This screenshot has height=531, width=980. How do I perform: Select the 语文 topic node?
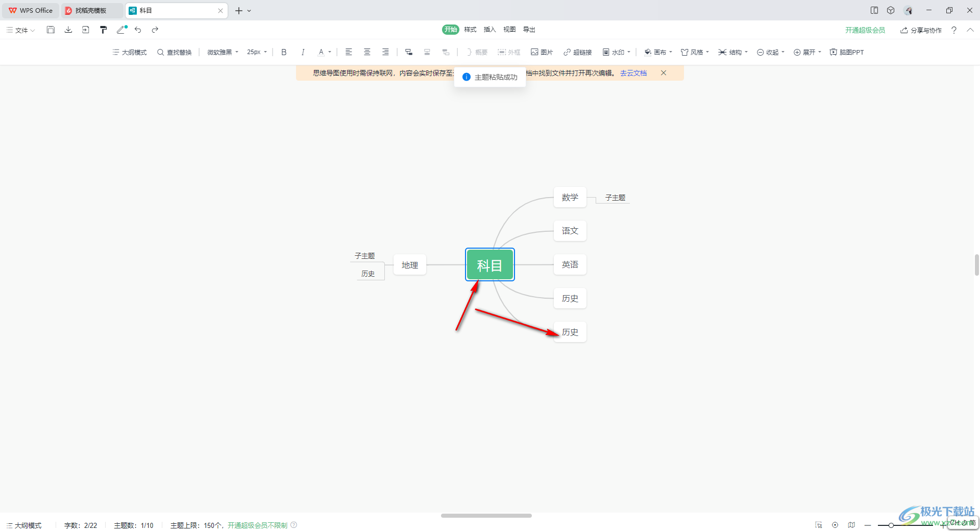[570, 231]
